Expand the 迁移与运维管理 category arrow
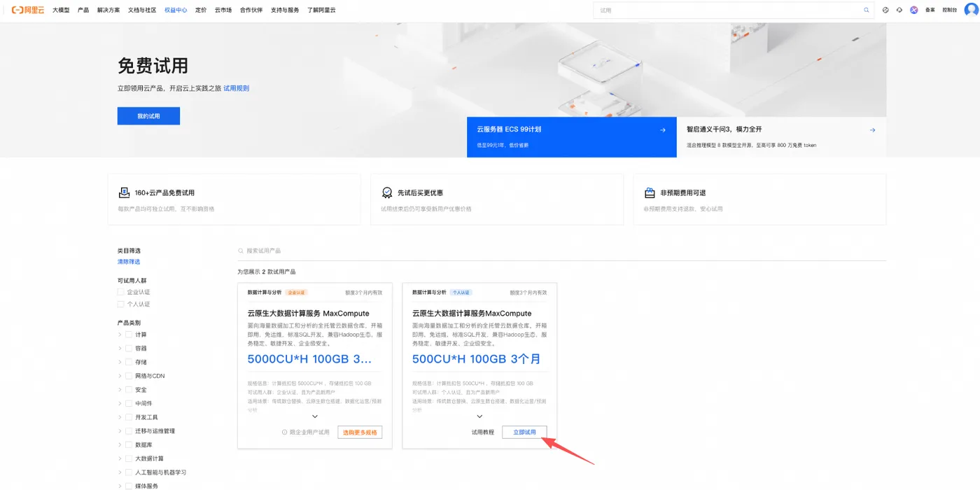 120,431
